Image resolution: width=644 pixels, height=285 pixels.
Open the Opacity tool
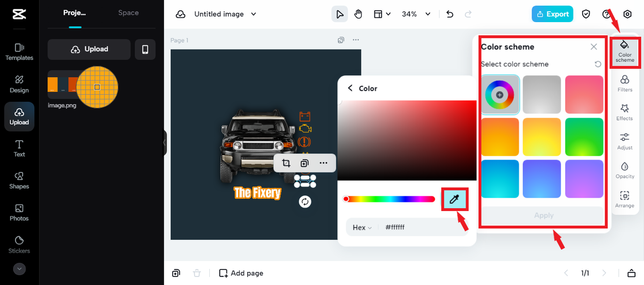(x=625, y=170)
